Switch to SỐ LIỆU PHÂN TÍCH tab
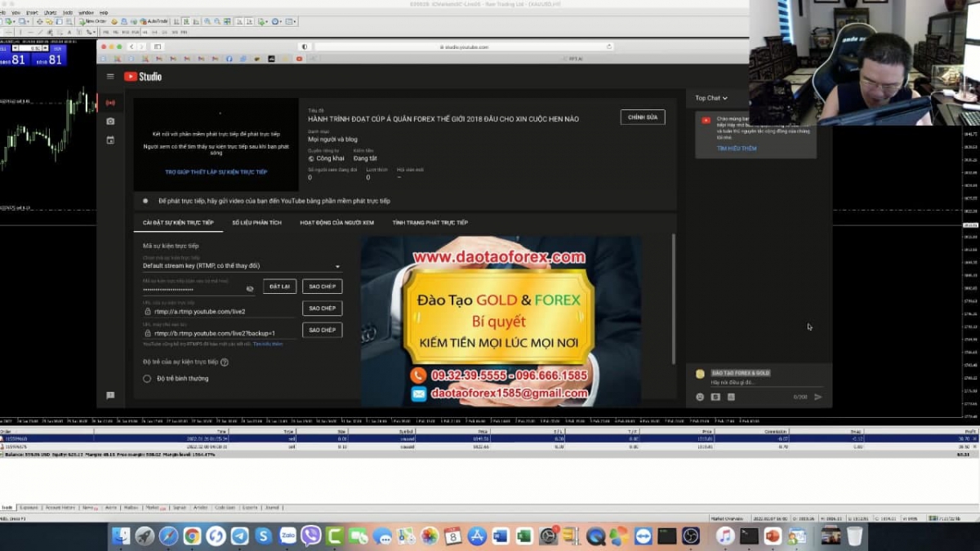 [256, 223]
